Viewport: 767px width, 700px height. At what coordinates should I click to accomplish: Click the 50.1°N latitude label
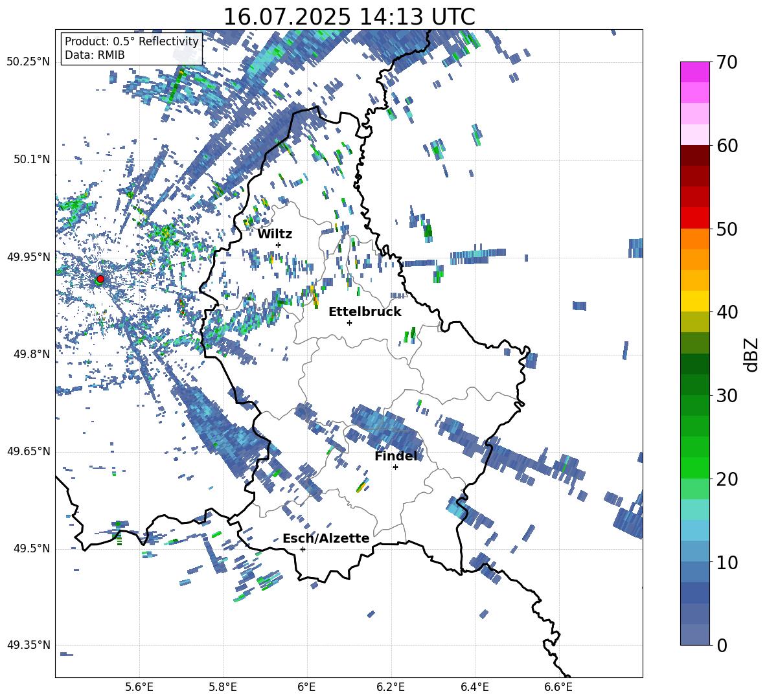click(x=32, y=160)
